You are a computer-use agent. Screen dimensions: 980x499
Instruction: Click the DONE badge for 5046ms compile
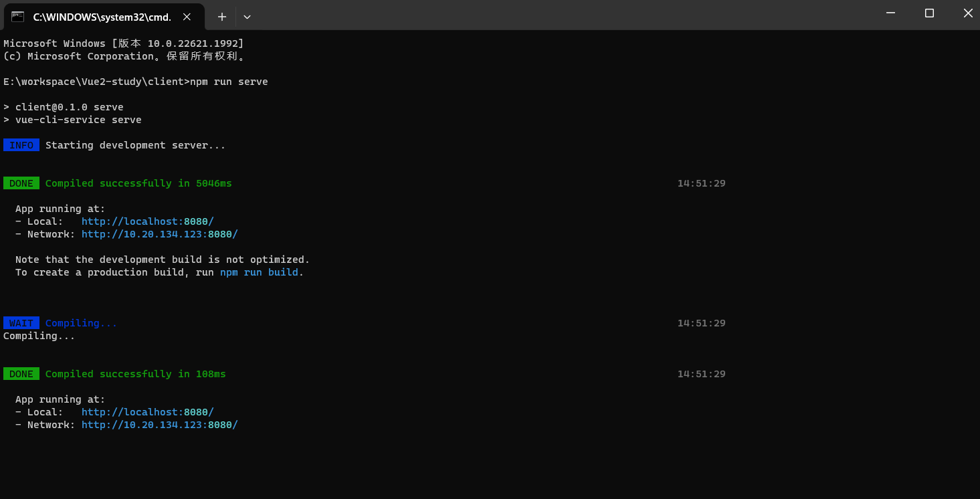click(x=21, y=183)
